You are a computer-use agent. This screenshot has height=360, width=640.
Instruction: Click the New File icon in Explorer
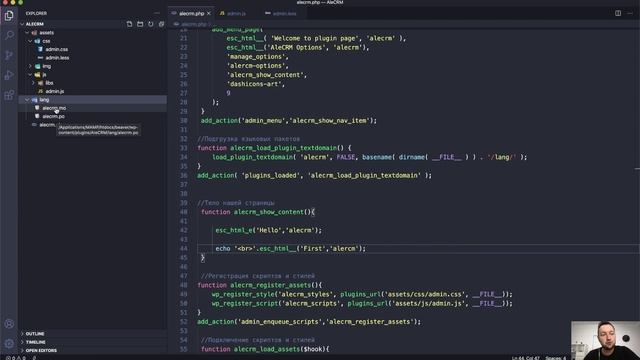click(129, 24)
